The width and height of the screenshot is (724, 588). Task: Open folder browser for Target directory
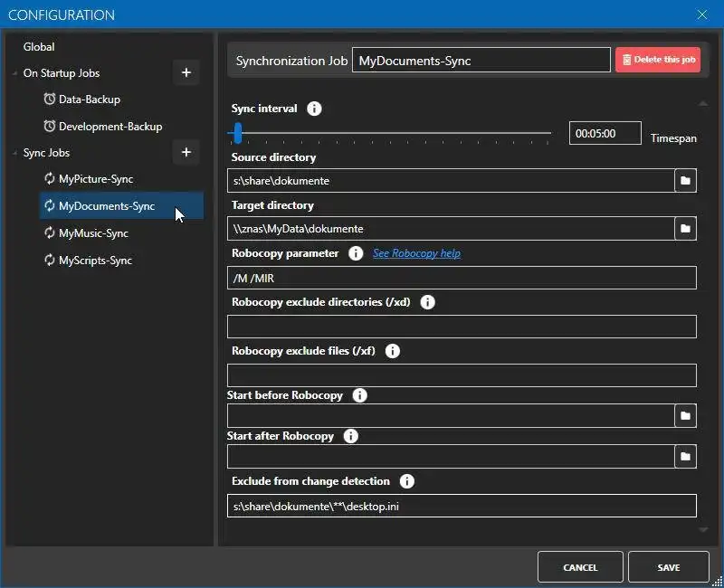point(686,229)
